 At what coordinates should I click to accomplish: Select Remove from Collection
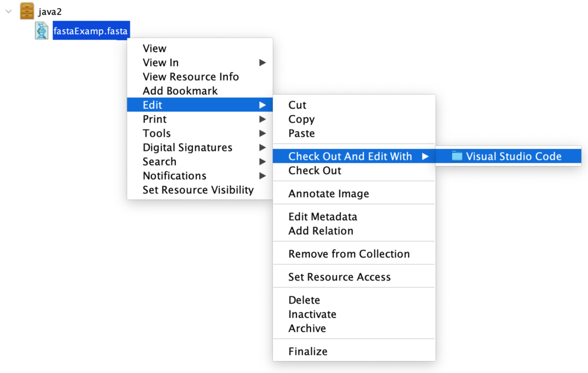349,254
